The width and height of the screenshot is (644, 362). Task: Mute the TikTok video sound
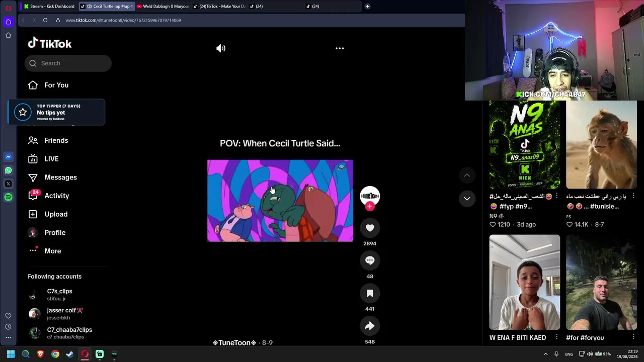point(221,48)
